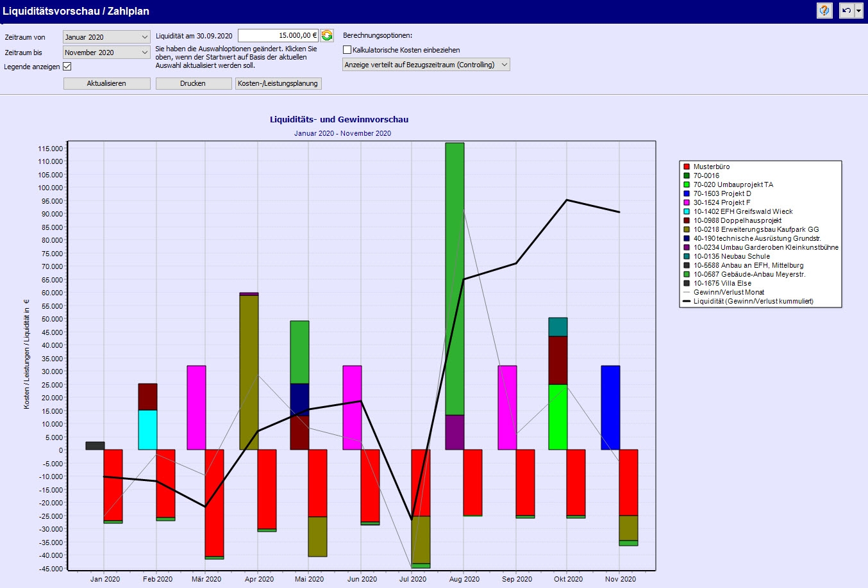Screen dimensions: 868x588
Task: Click the purple Umbau Garderoben legend swatch
Action: pyautogui.click(x=687, y=247)
